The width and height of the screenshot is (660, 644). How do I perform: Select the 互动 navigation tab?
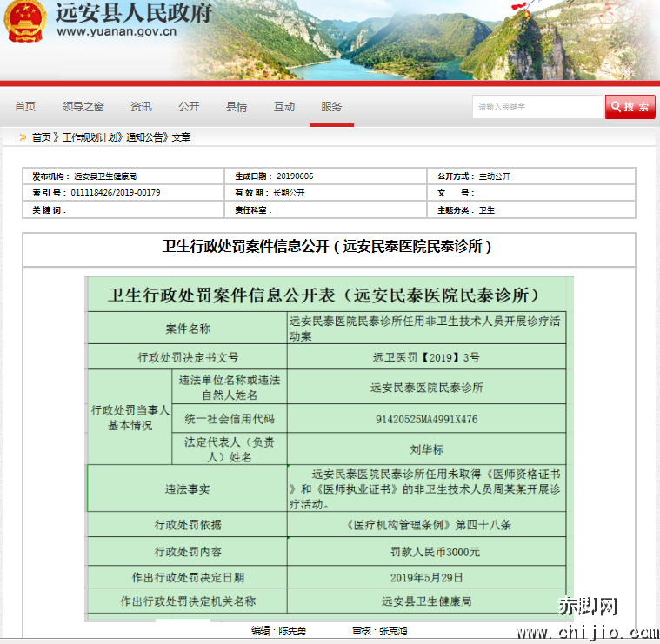(x=284, y=107)
